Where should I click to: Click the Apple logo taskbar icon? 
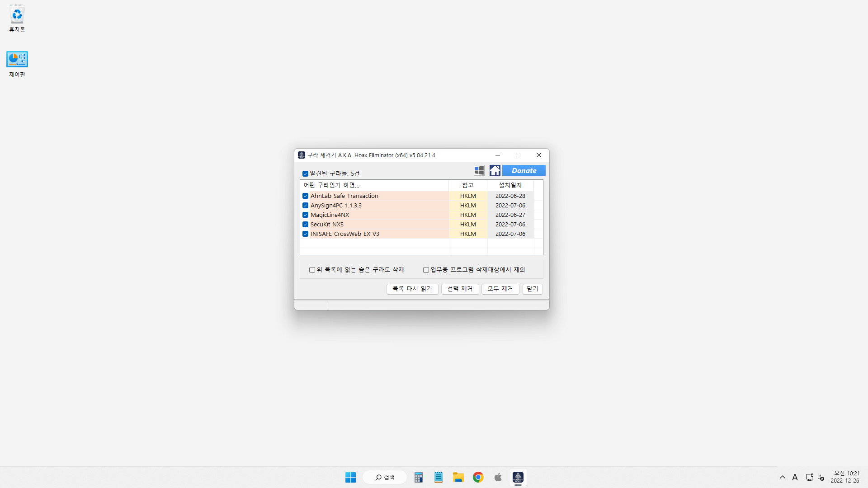tap(498, 477)
